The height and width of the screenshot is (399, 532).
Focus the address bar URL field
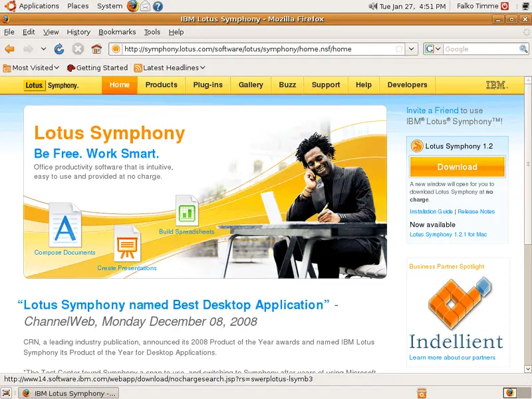(x=258, y=49)
